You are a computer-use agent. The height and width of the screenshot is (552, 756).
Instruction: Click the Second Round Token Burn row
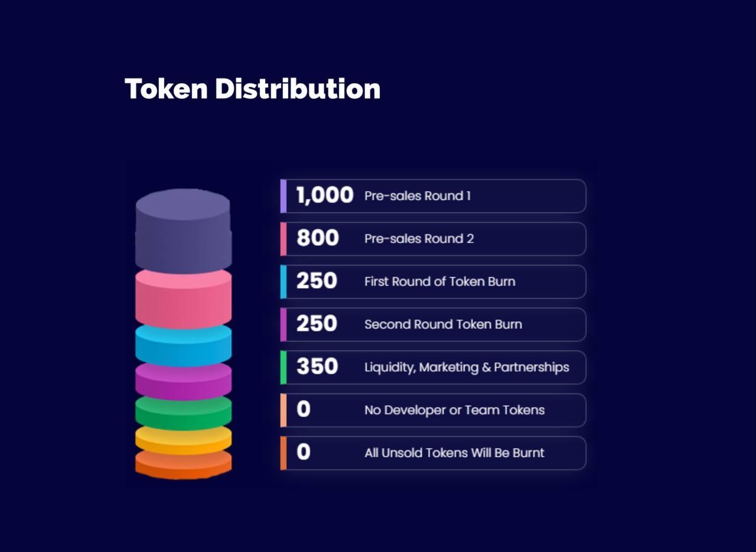tap(434, 325)
